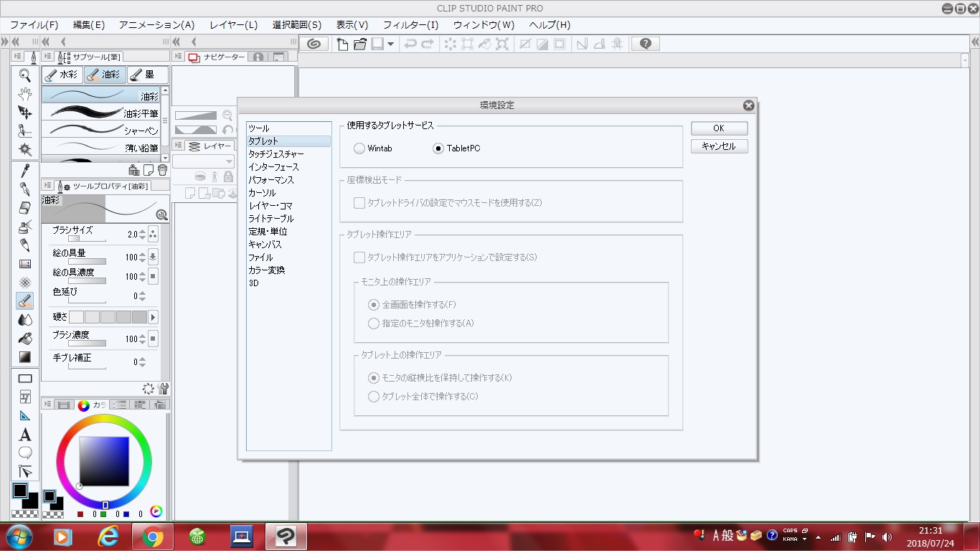Expand the save dropdown arrow in toolbar
Screen dimensions: 980x553
click(x=390, y=44)
